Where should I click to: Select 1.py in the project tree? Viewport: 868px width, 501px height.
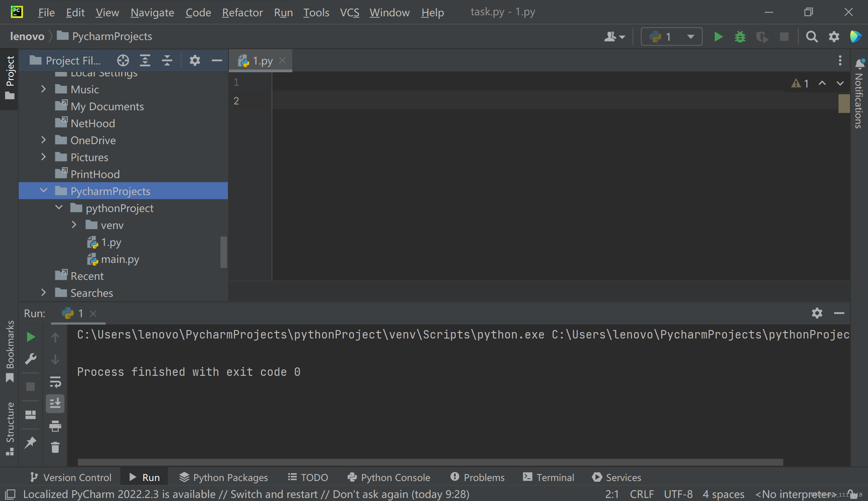[104, 242]
